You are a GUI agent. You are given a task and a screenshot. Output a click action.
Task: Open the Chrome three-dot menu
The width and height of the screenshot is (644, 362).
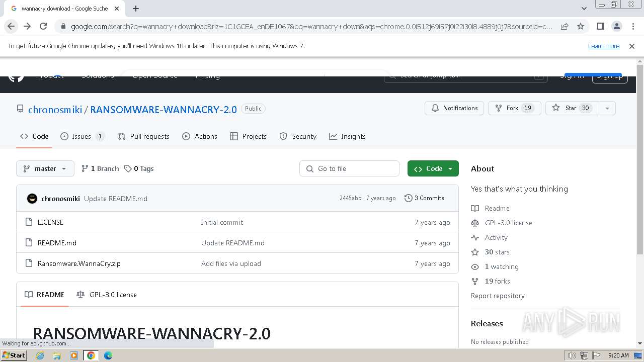(x=632, y=27)
